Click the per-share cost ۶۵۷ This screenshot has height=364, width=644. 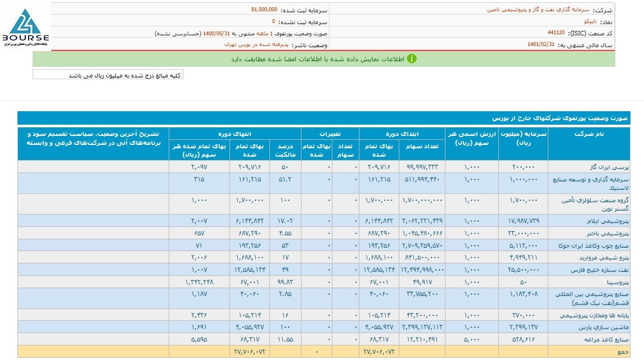pos(199,233)
